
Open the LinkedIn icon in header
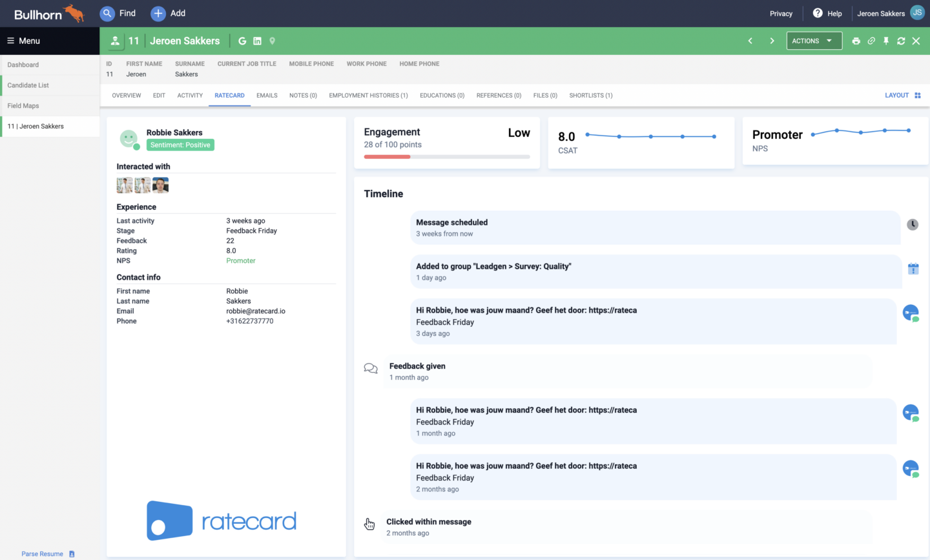point(257,41)
